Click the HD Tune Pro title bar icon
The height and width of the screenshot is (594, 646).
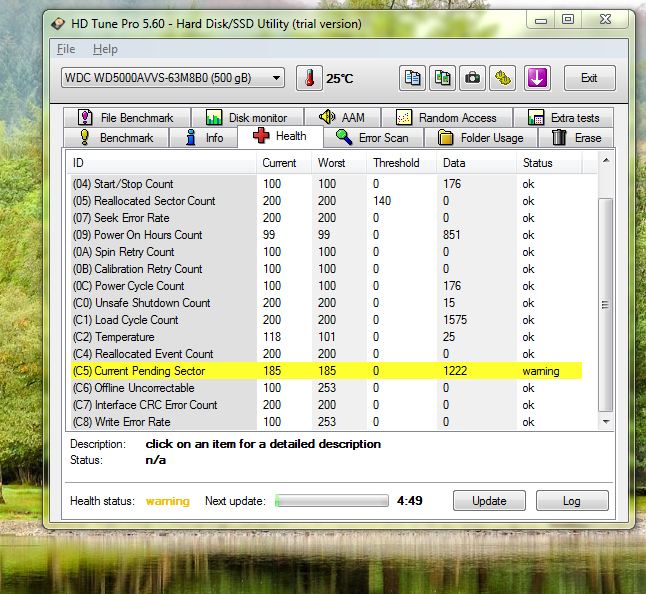click(58, 23)
